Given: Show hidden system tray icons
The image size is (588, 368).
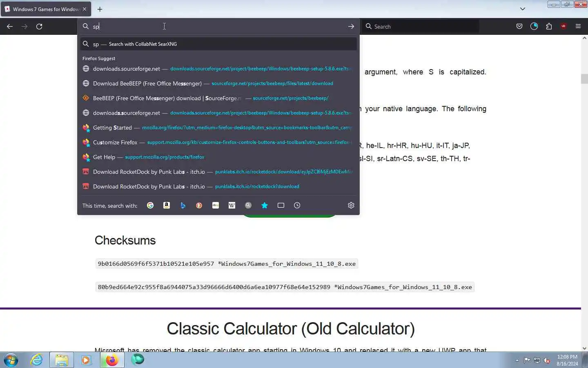Looking at the screenshot, I should [x=517, y=360].
